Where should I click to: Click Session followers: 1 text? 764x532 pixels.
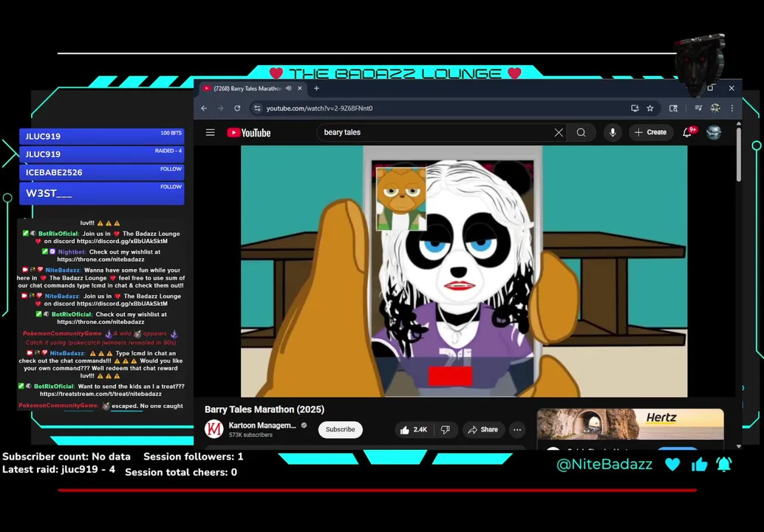pyautogui.click(x=193, y=457)
